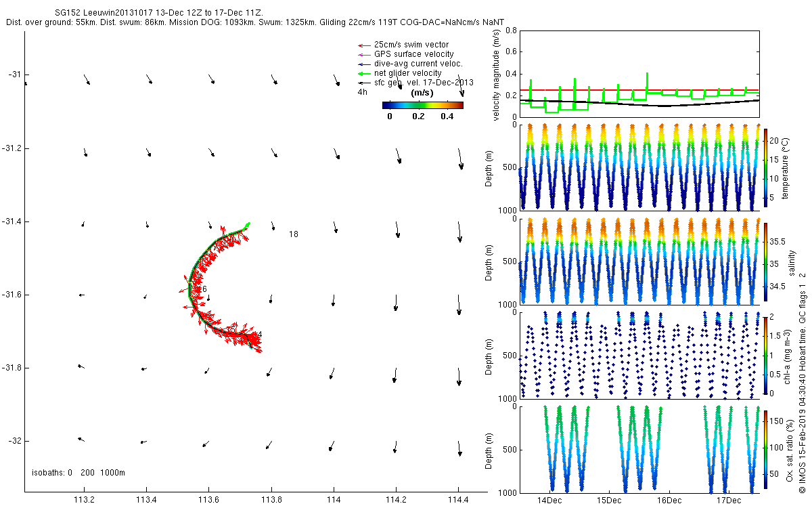Screen dimensions: 812x508
Task: Click the '34.5' tick on the salinity colorbar
Action: point(778,287)
